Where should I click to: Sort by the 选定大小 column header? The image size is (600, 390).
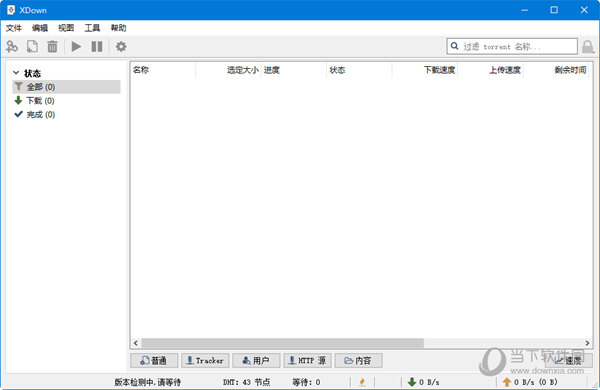[x=228, y=70]
